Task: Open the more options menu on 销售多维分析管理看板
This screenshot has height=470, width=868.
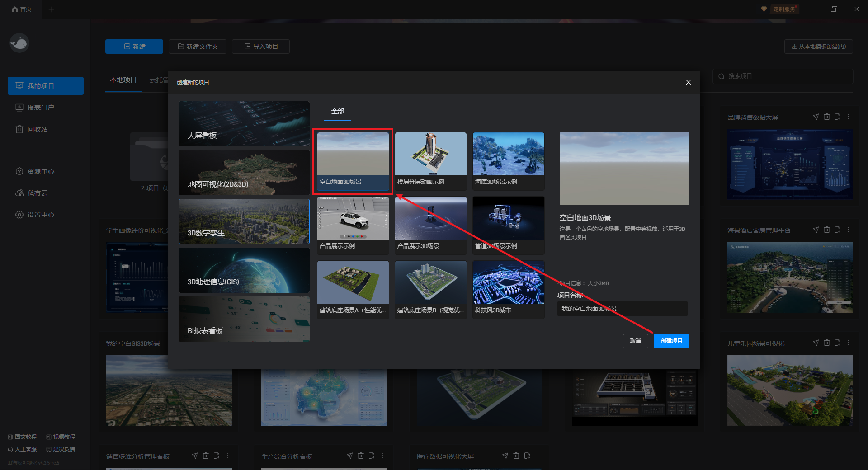Action: (227, 456)
